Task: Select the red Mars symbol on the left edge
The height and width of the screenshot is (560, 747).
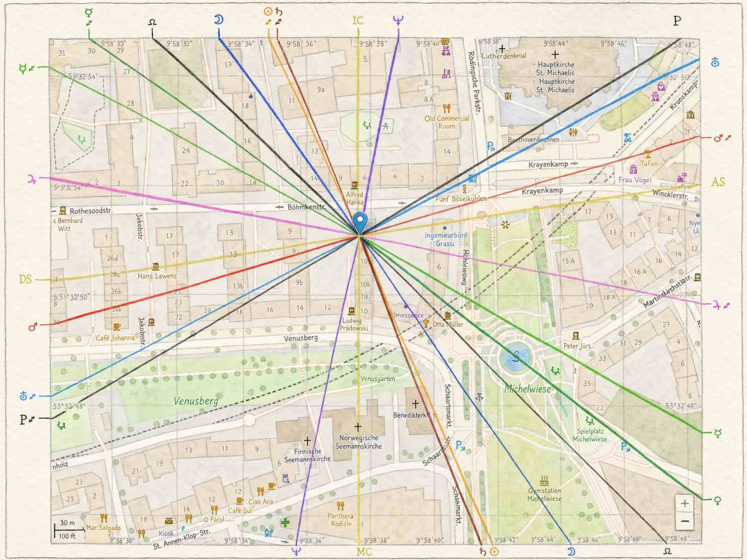Action: point(33,328)
